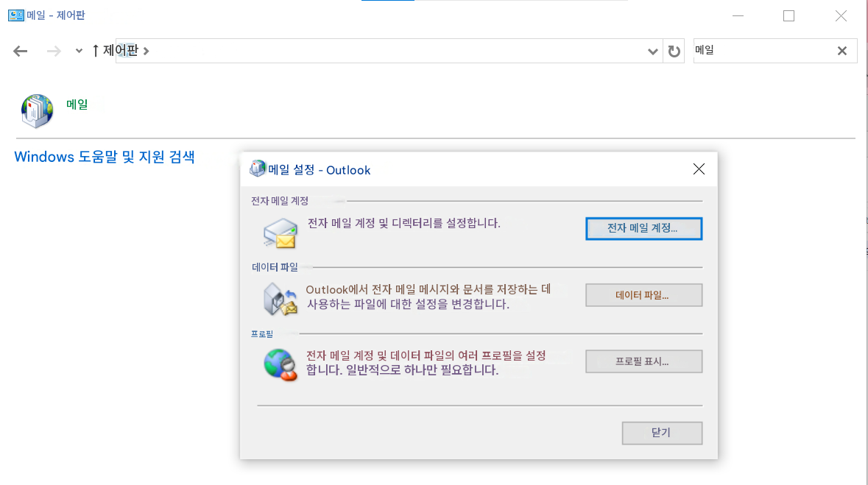Click the 프로필 section heading
The width and height of the screenshot is (868, 485).
coord(262,334)
